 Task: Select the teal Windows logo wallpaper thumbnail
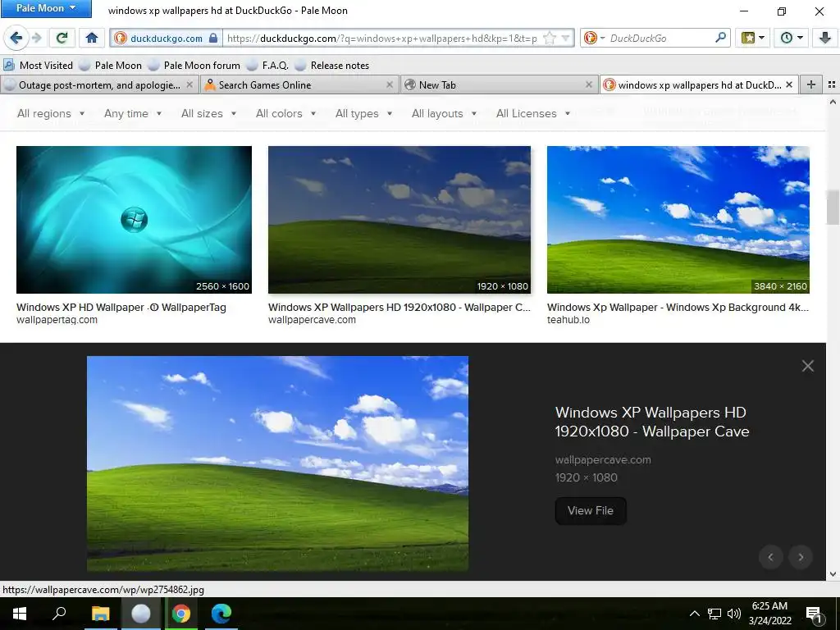(134, 220)
